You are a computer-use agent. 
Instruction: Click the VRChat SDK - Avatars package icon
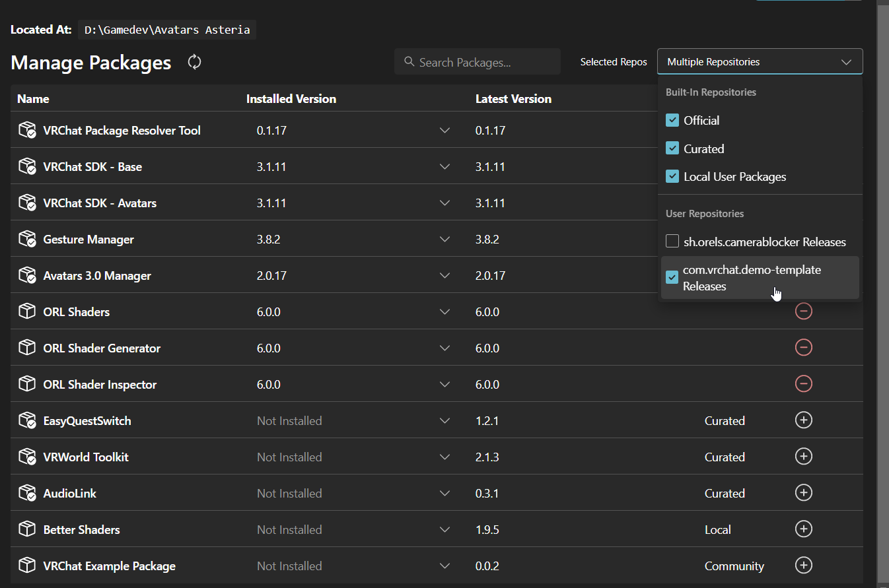(27, 203)
